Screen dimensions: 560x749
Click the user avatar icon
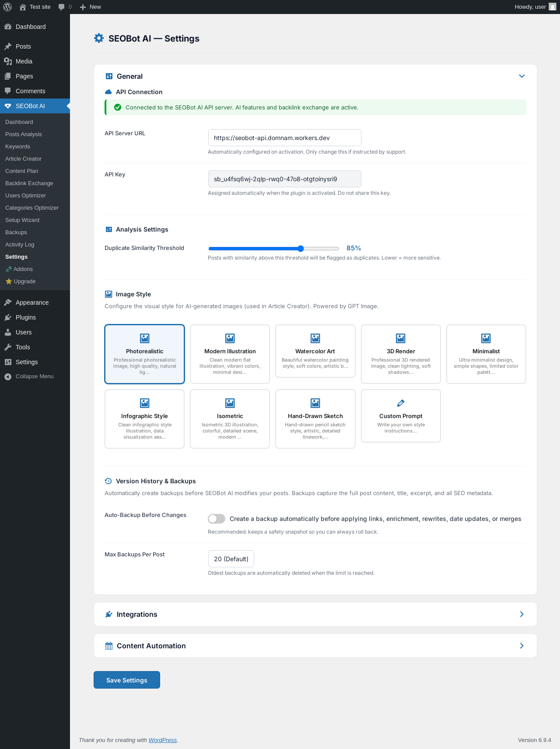tap(553, 7)
